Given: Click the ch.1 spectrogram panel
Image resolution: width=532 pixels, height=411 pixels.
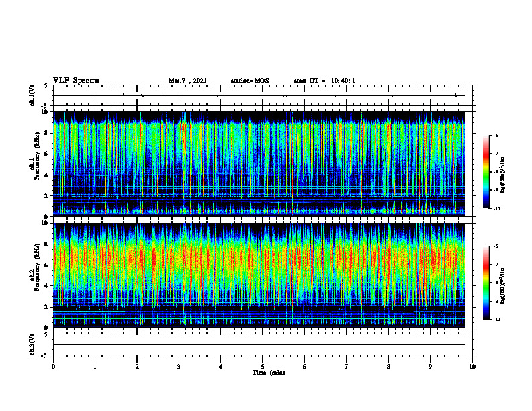Looking at the screenshot, I should point(259,164).
